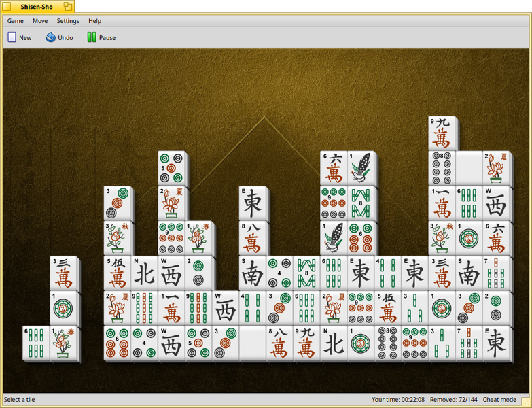Open the Game menu
This screenshot has height=408, width=532.
15,21
